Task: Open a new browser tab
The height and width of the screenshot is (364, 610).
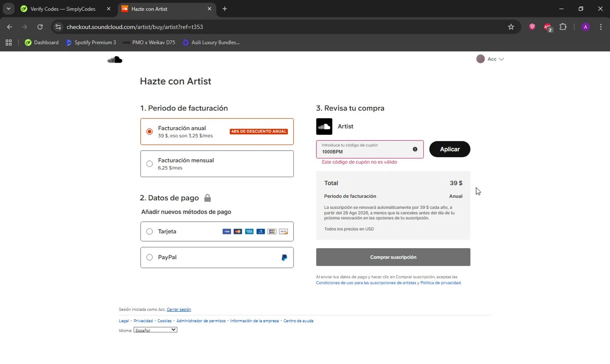Action: pyautogui.click(x=224, y=9)
